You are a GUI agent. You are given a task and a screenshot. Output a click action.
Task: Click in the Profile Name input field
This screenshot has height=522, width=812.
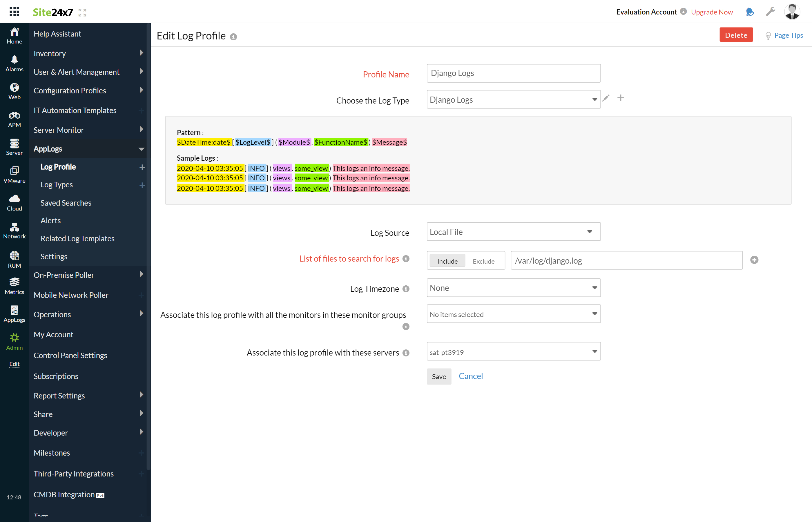pyautogui.click(x=513, y=73)
